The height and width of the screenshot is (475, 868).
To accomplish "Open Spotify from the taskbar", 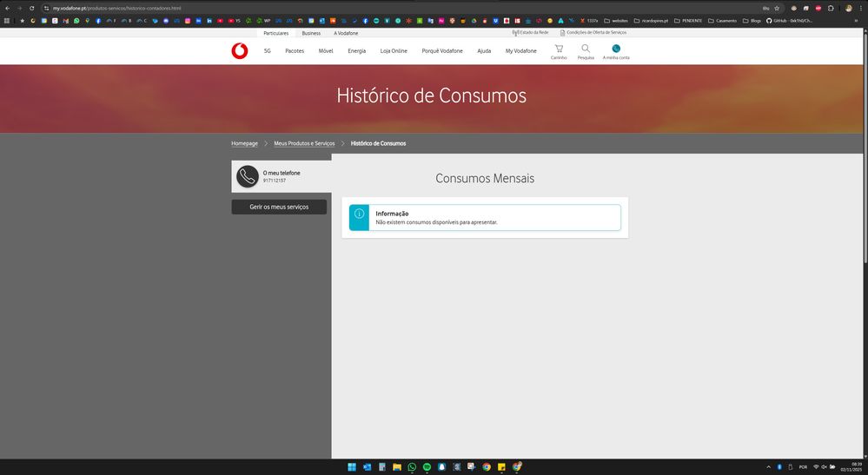I will point(427,467).
